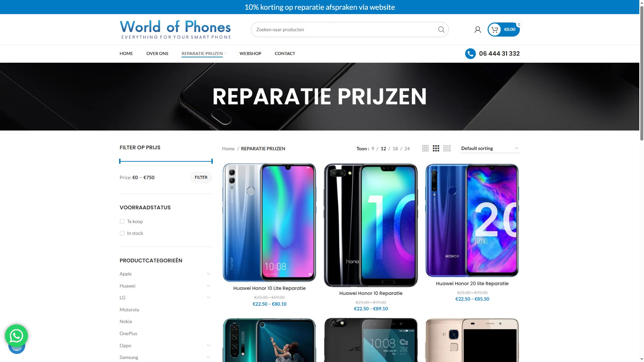Switch to four-column grid view
Image resolution: width=644 pixels, height=362 pixels.
coord(447,148)
